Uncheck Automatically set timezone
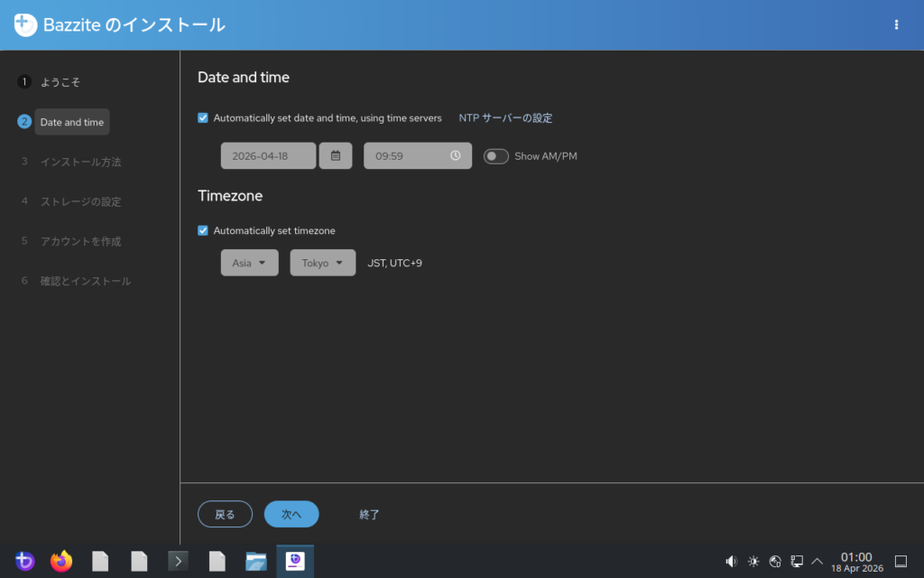 pyautogui.click(x=203, y=230)
